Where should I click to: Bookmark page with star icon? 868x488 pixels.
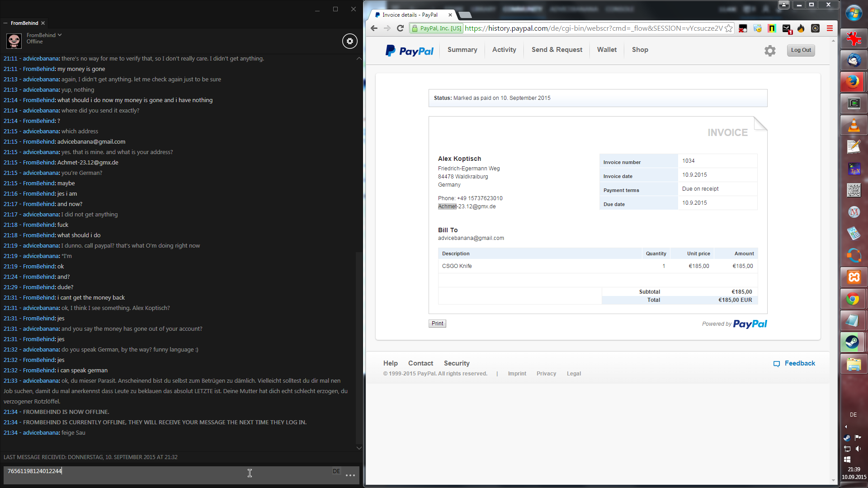point(728,28)
